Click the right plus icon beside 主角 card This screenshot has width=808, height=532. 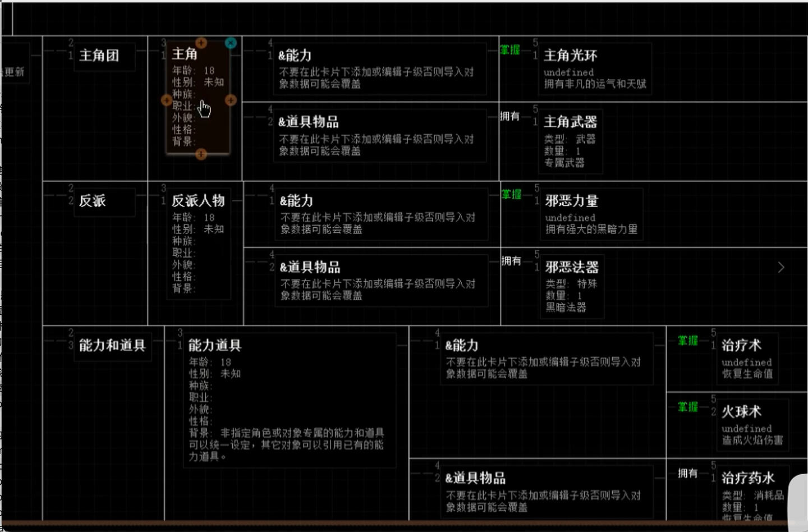(231, 100)
